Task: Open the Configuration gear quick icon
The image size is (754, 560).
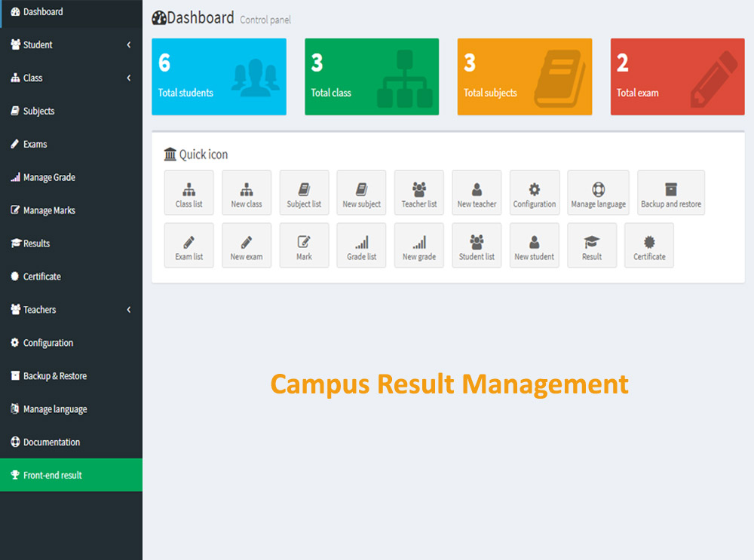Action: (x=535, y=193)
